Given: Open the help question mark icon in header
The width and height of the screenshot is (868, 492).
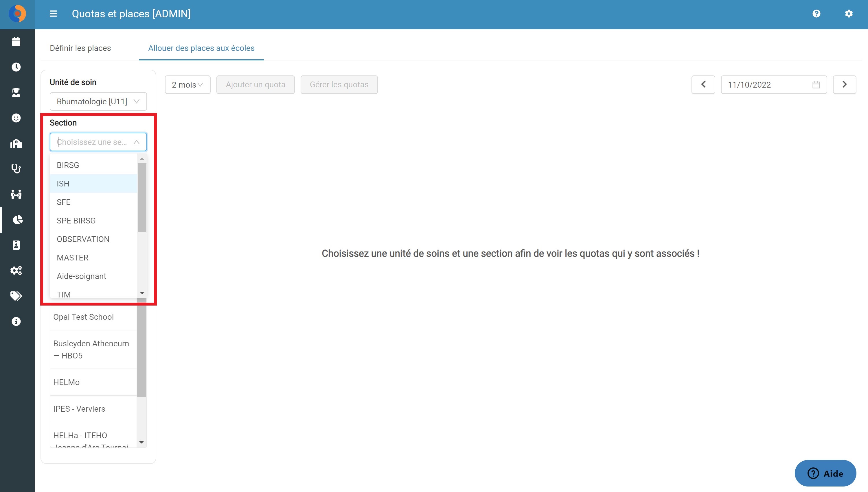Looking at the screenshot, I should coord(816,14).
